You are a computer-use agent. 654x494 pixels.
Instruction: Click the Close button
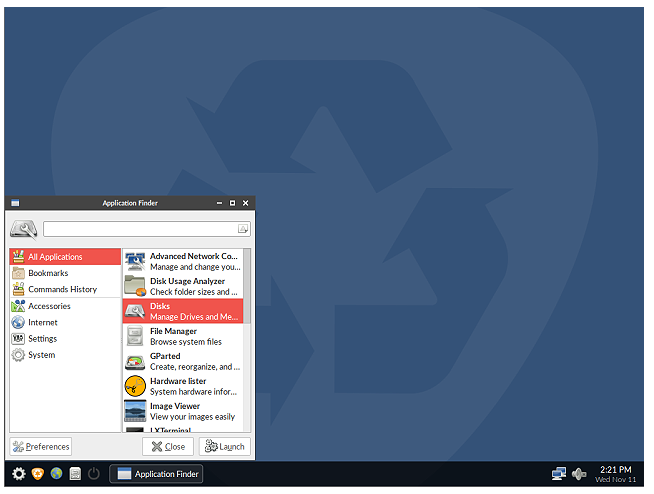click(x=168, y=446)
